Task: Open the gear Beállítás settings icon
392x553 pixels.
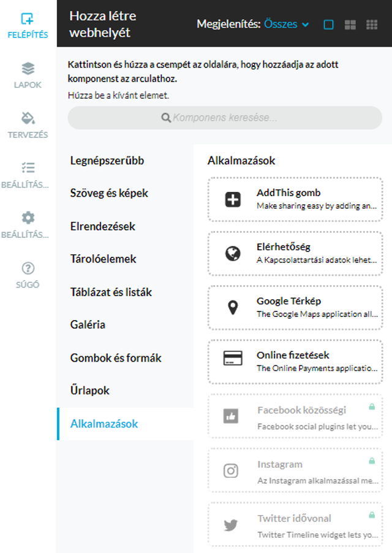Action: tap(28, 218)
